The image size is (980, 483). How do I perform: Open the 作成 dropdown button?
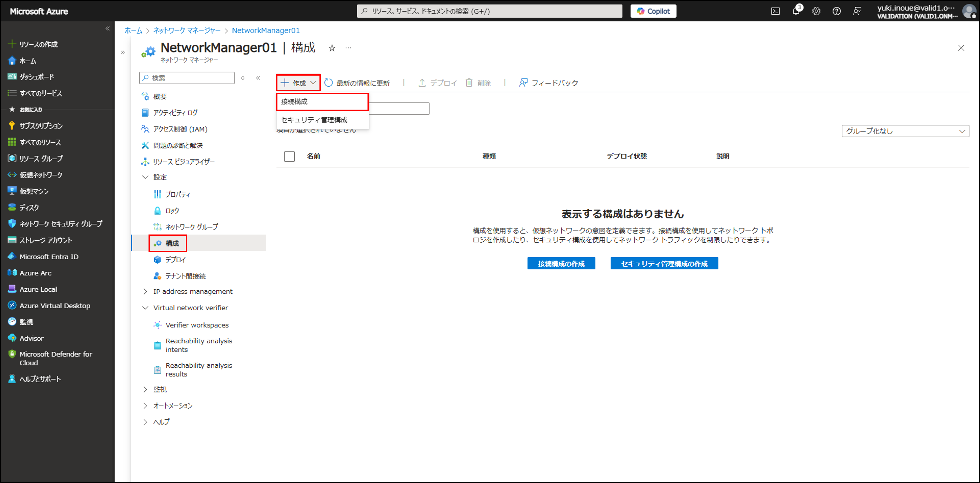tap(298, 83)
